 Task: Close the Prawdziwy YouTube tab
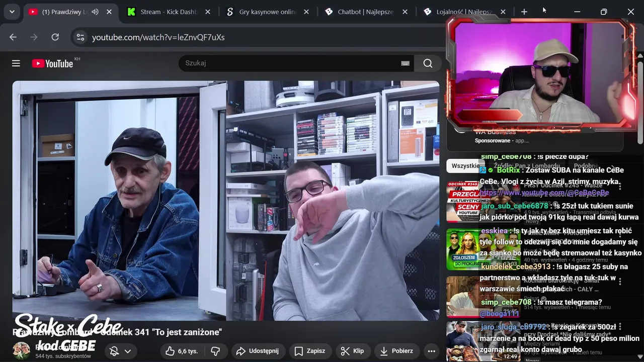click(109, 12)
